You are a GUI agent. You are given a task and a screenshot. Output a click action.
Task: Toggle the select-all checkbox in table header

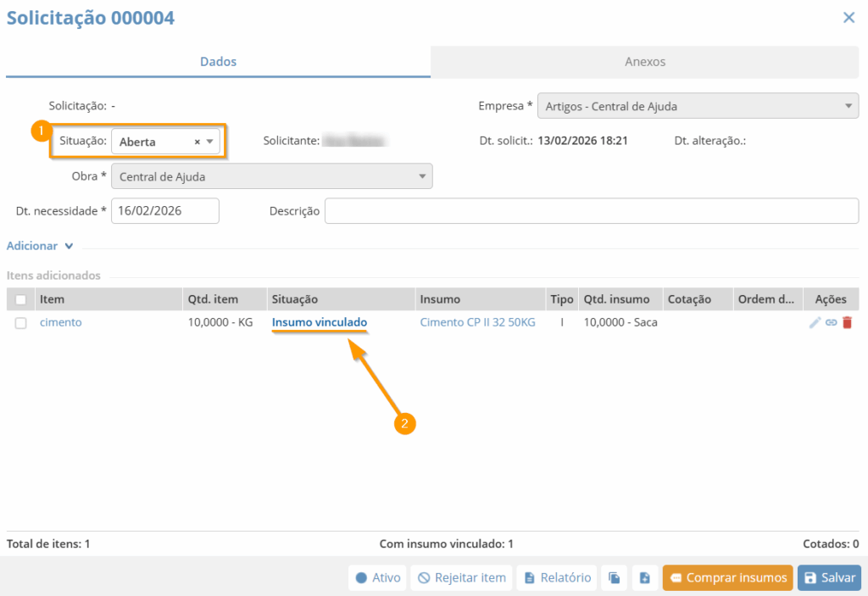(21, 299)
